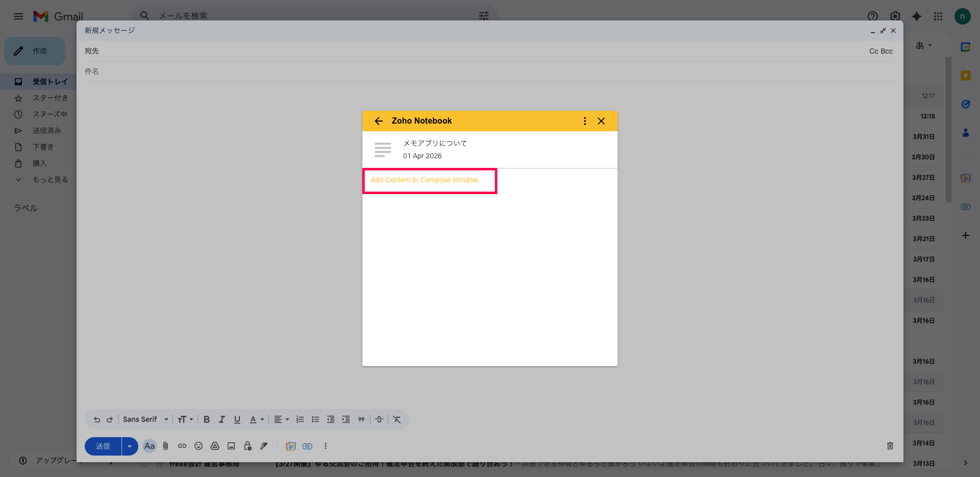Toggle italic text formatting
The height and width of the screenshot is (477, 980).
(x=222, y=419)
